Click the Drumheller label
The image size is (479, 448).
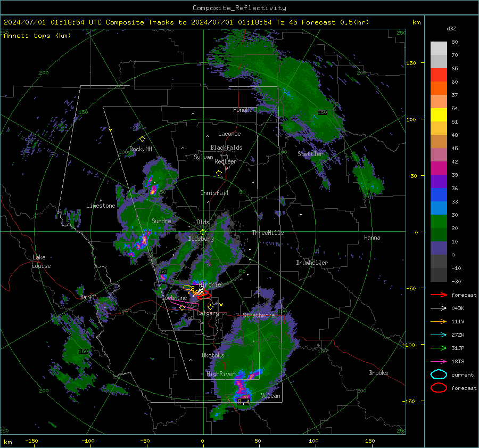(x=312, y=263)
